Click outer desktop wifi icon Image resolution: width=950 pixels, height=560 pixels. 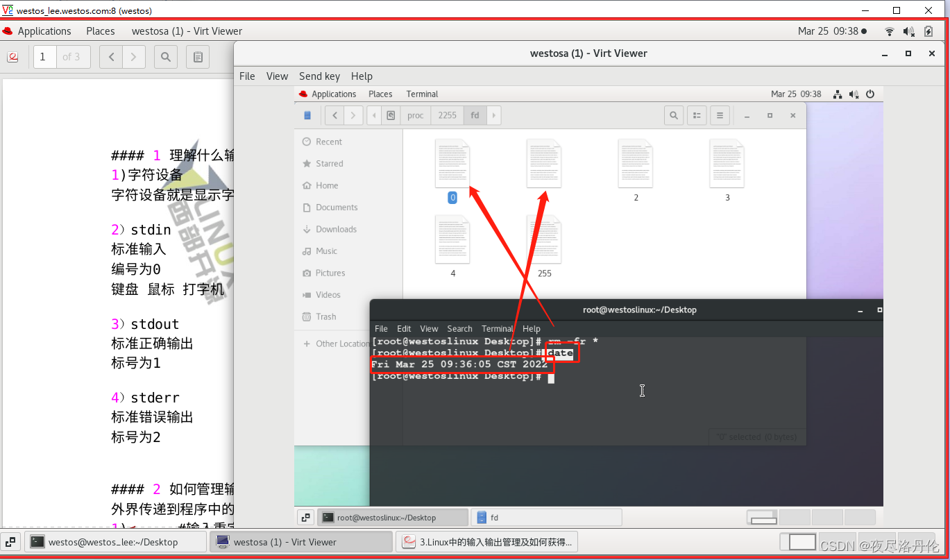890,31
